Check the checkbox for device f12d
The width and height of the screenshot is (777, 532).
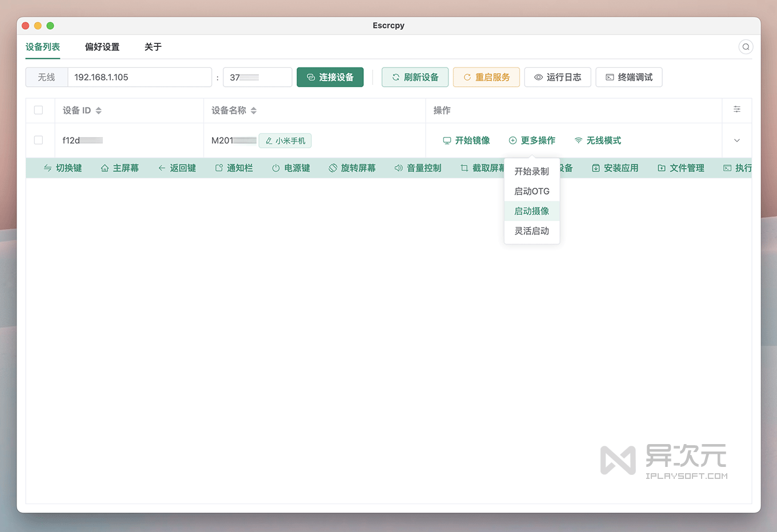[38, 140]
